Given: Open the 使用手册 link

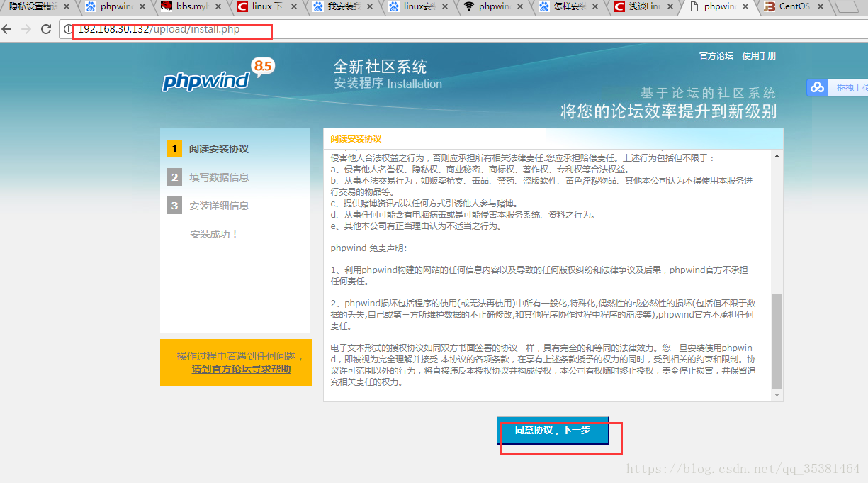Looking at the screenshot, I should tap(760, 56).
